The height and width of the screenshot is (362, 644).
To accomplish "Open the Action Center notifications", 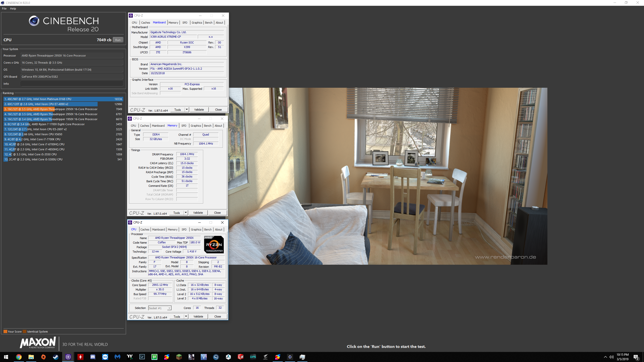I will coord(636,357).
